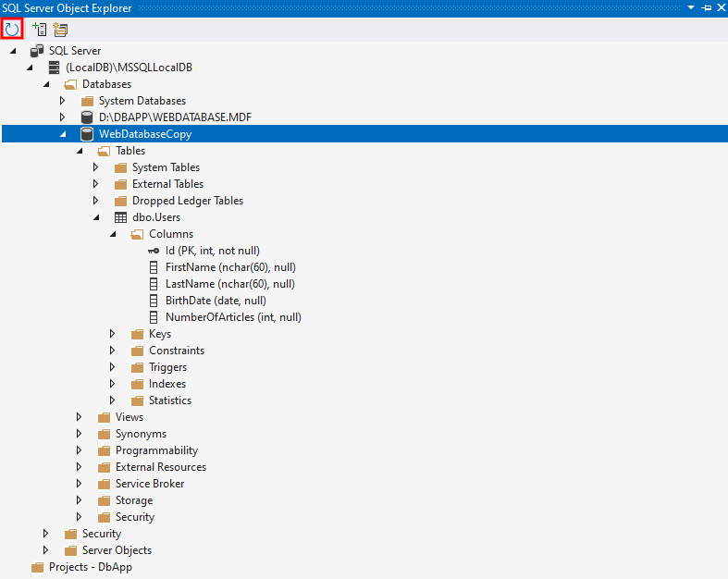Select the NumberOfArticles (int, null) column
The height and width of the screenshot is (579, 728).
[233, 317]
